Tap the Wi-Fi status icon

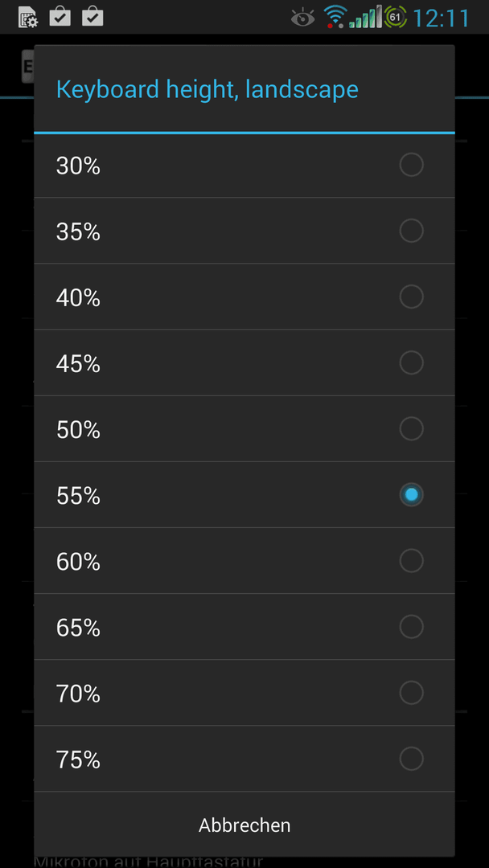click(x=335, y=17)
